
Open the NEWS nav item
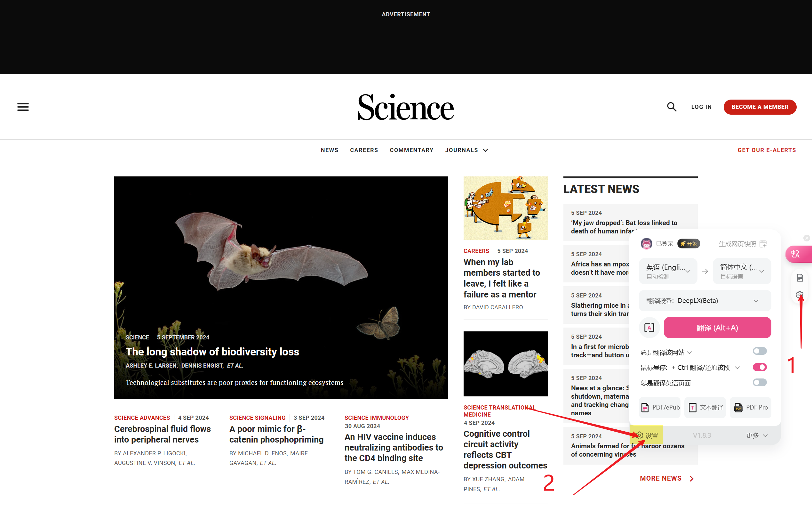click(330, 150)
